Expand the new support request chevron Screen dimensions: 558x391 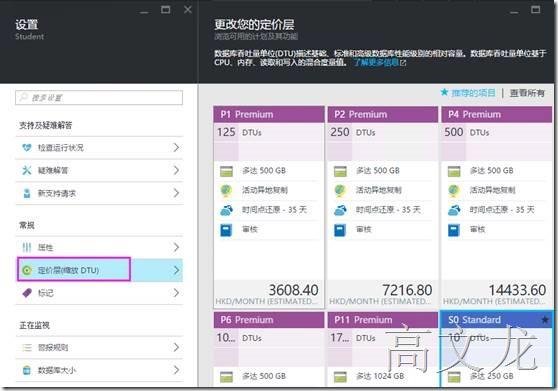[x=176, y=193]
